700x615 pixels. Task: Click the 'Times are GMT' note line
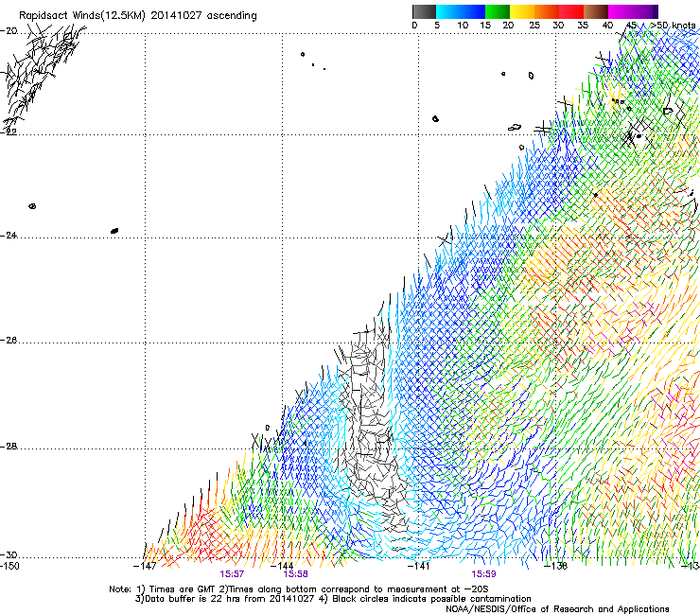[x=298, y=589]
